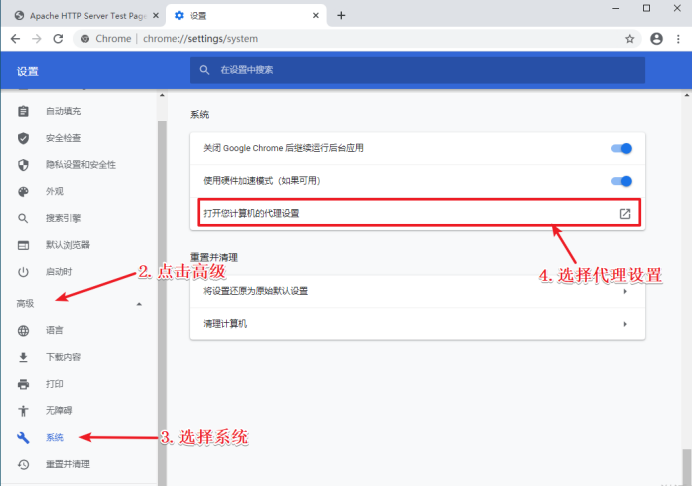Open the user profile avatar
The height and width of the screenshot is (487, 692).
[656, 39]
